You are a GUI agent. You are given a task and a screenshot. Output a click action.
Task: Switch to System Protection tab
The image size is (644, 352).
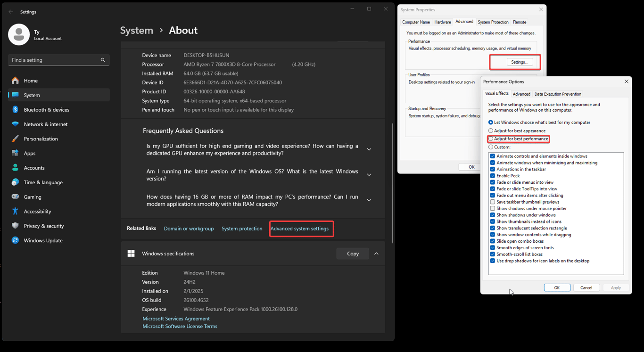pyautogui.click(x=493, y=22)
